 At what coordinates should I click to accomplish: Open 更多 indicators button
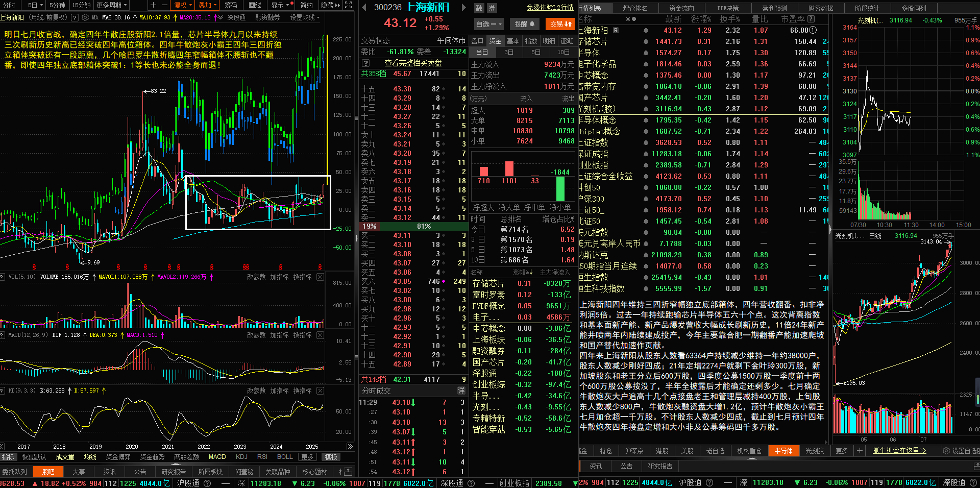pyautogui.click(x=307, y=457)
